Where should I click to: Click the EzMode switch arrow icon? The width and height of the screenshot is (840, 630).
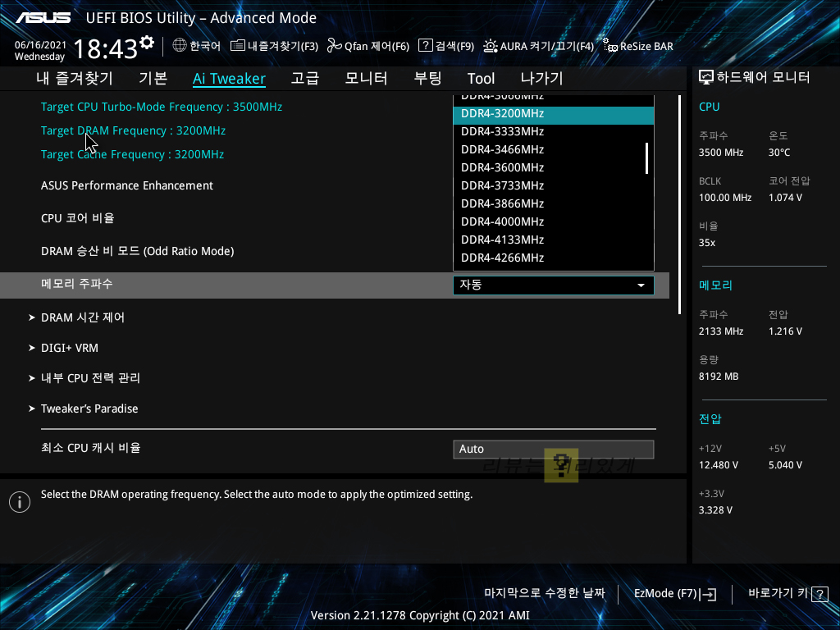coord(708,594)
